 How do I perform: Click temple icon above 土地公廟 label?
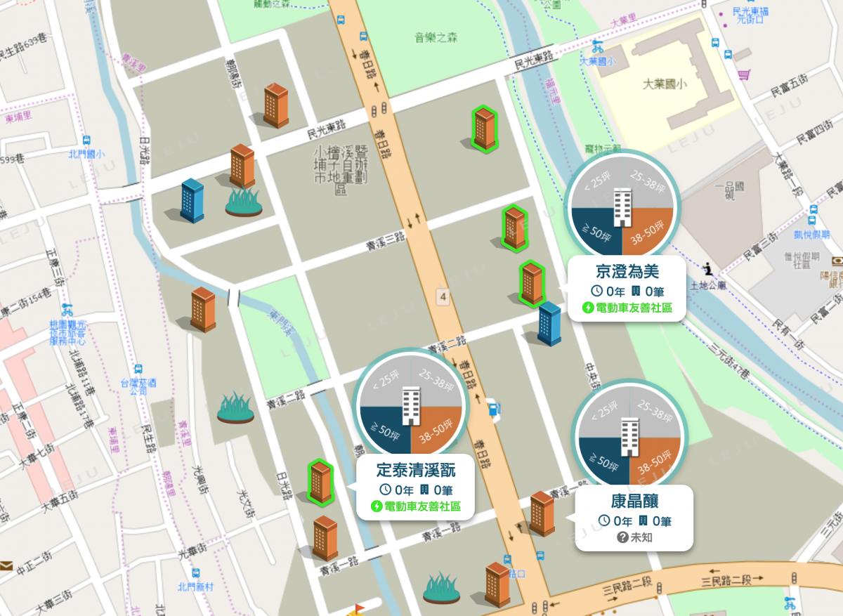[708, 269]
